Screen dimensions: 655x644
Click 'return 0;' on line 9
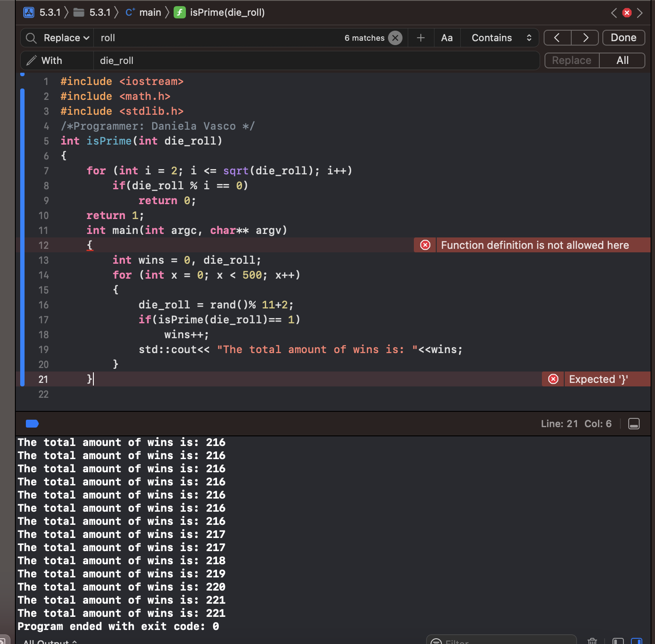click(167, 201)
